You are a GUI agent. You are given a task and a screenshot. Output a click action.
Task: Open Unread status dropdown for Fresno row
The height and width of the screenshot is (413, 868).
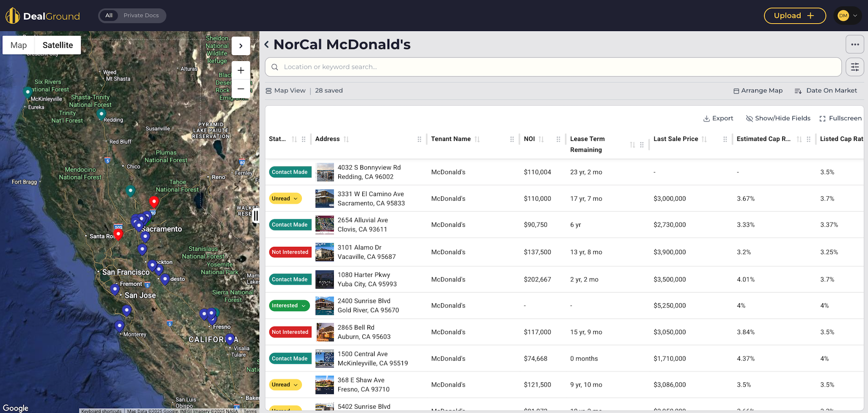285,385
